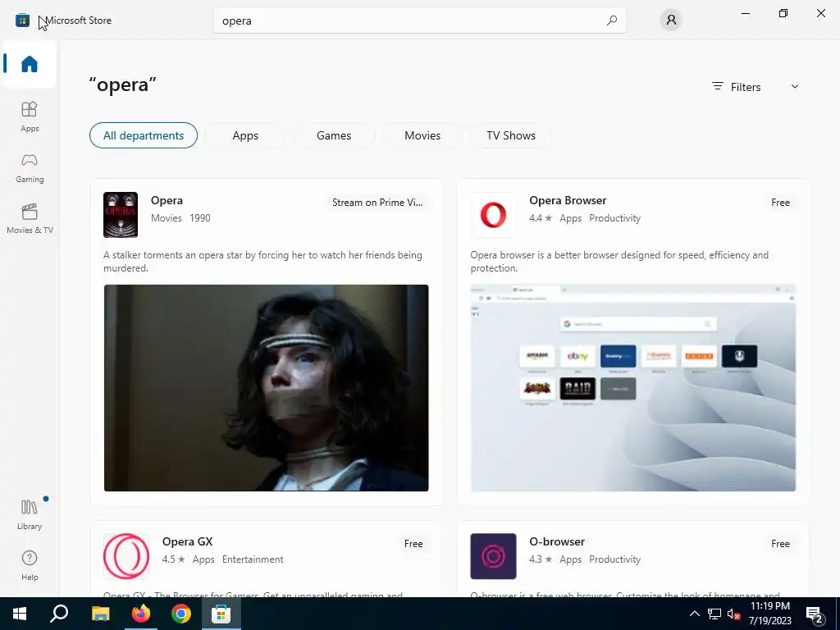This screenshot has width=840, height=630.
Task: Click O-browser 4.3 star rating
Action: pyautogui.click(x=541, y=559)
